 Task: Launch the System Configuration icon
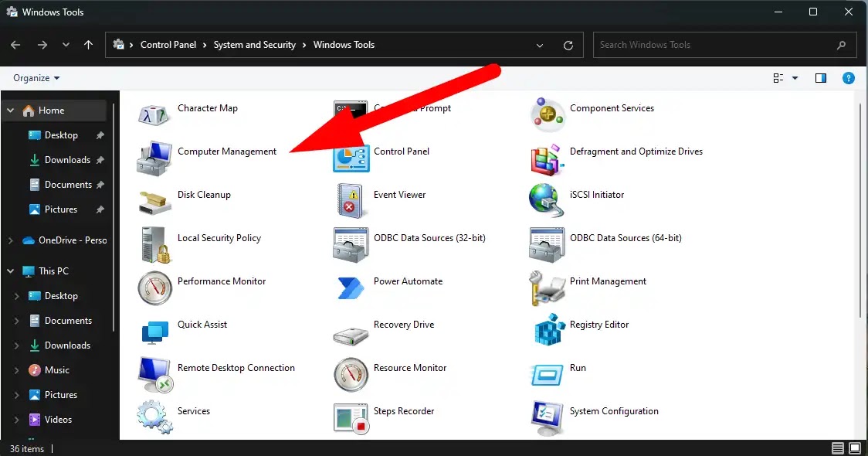tap(547, 418)
